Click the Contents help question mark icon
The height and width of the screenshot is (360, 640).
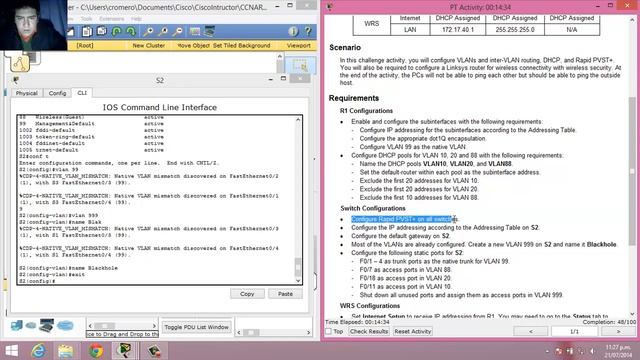(x=308, y=31)
